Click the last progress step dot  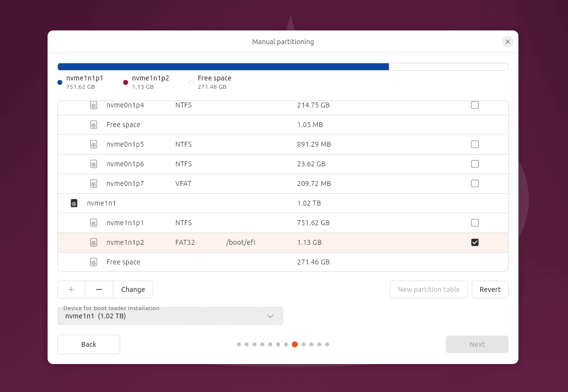click(327, 344)
